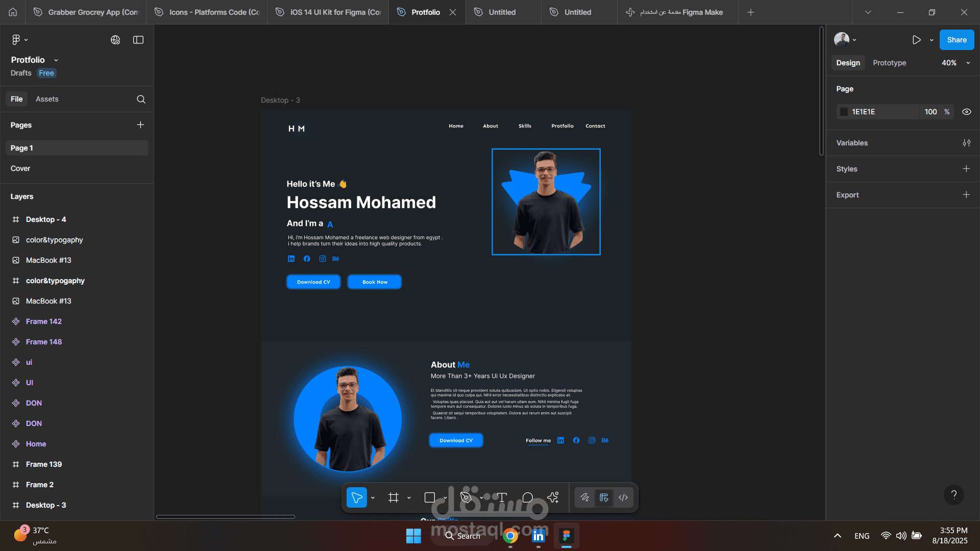Click present play button
980x551 pixels.
[917, 40]
